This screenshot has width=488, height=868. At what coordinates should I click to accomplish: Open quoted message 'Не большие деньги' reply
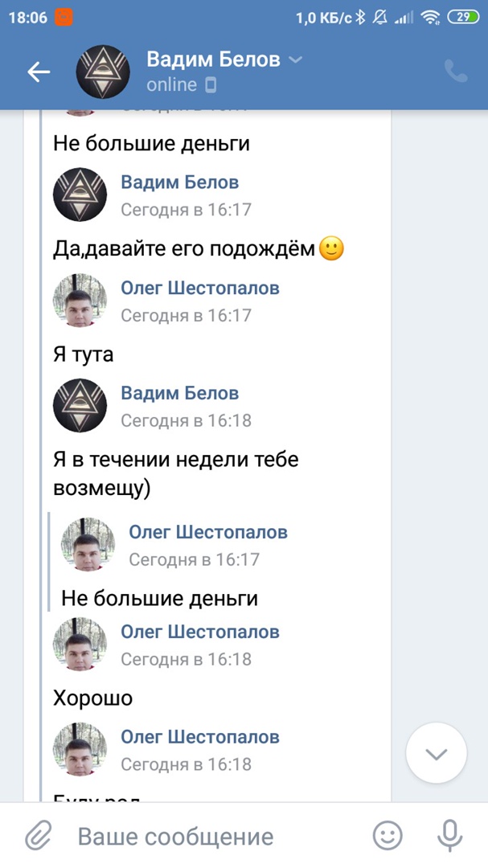pyautogui.click(x=159, y=598)
